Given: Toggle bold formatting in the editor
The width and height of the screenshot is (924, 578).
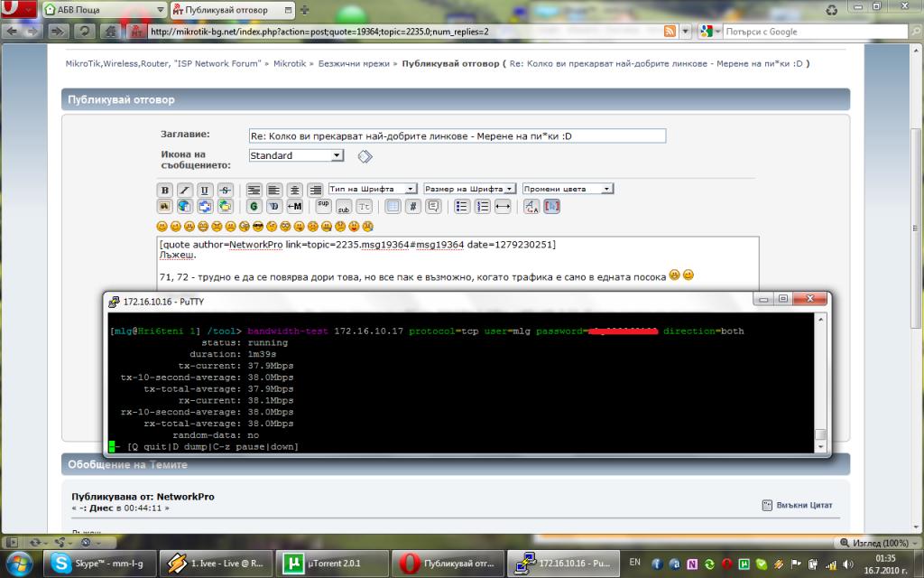Looking at the screenshot, I should (165, 190).
